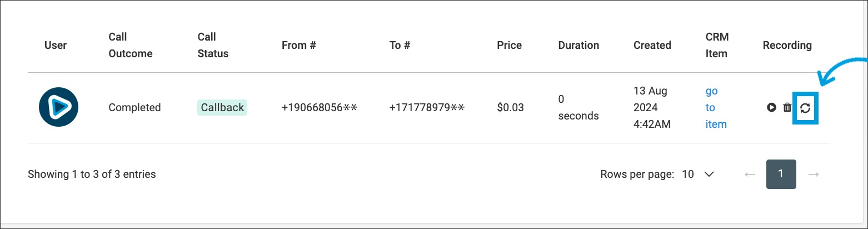This screenshot has width=868, height=229.
Task: Click the user avatar icon
Action: pyautogui.click(x=58, y=107)
